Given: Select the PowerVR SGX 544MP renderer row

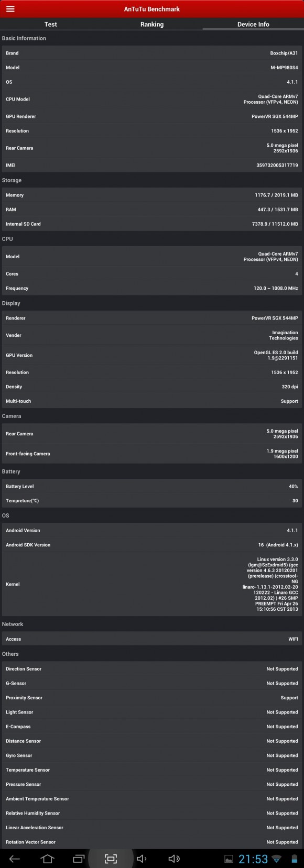Looking at the screenshot, I should 152,318.
